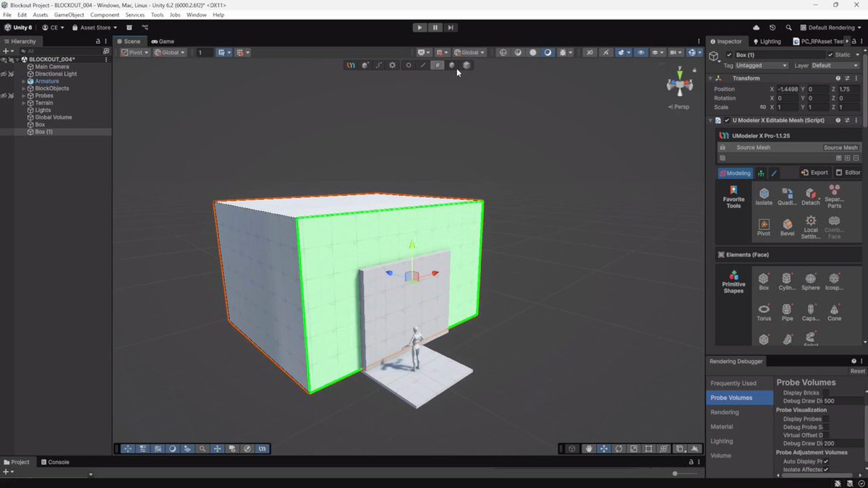The image size is (868, 488).
Task: Toggle Isolate Affected checkbox
Action: (826, 469)
